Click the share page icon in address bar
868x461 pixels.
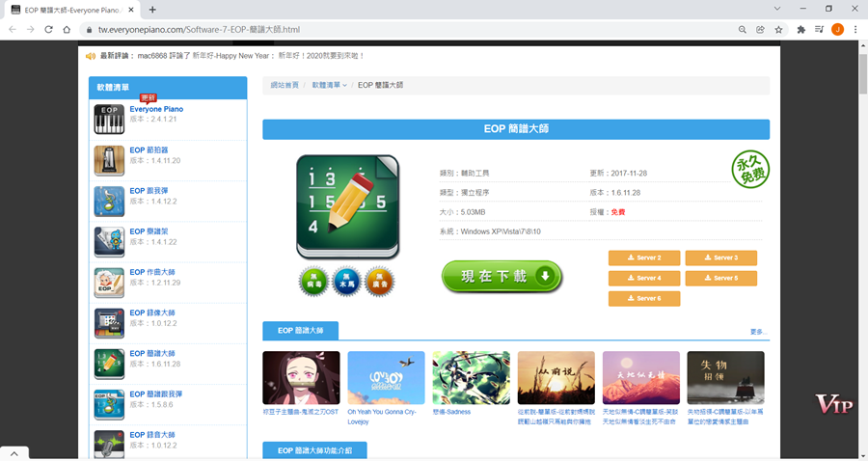(x=760, y=29)
